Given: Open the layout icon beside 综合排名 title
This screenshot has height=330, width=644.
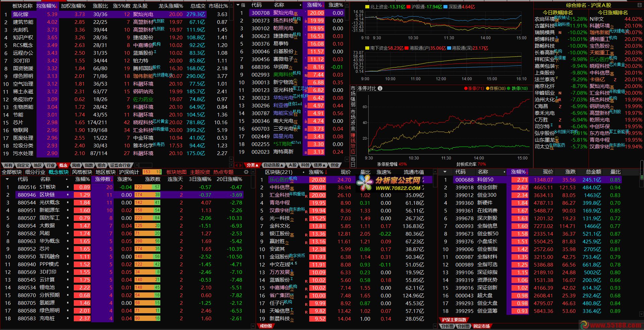Looking at the screenshot, I should click(640, 5).
